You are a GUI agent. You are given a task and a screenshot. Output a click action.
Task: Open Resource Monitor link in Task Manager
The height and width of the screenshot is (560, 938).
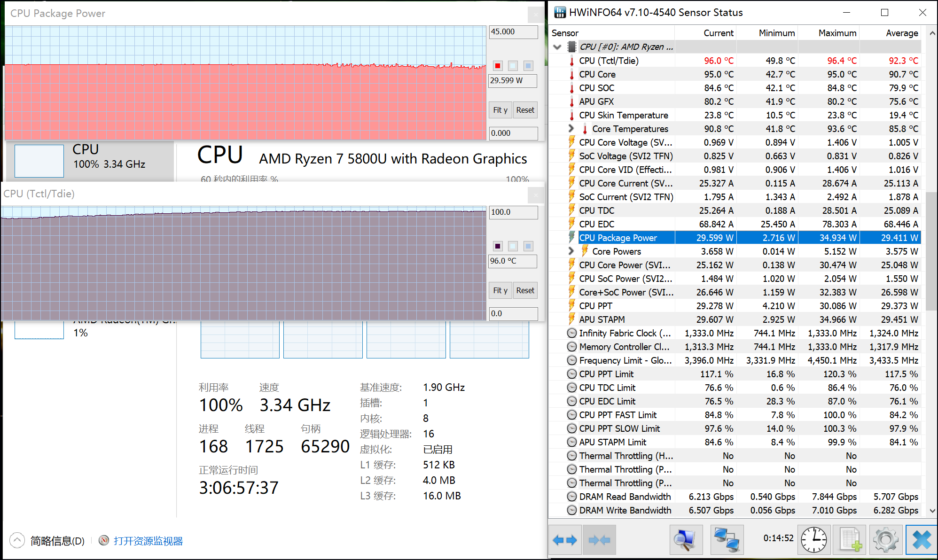click(x=148, y=541)
